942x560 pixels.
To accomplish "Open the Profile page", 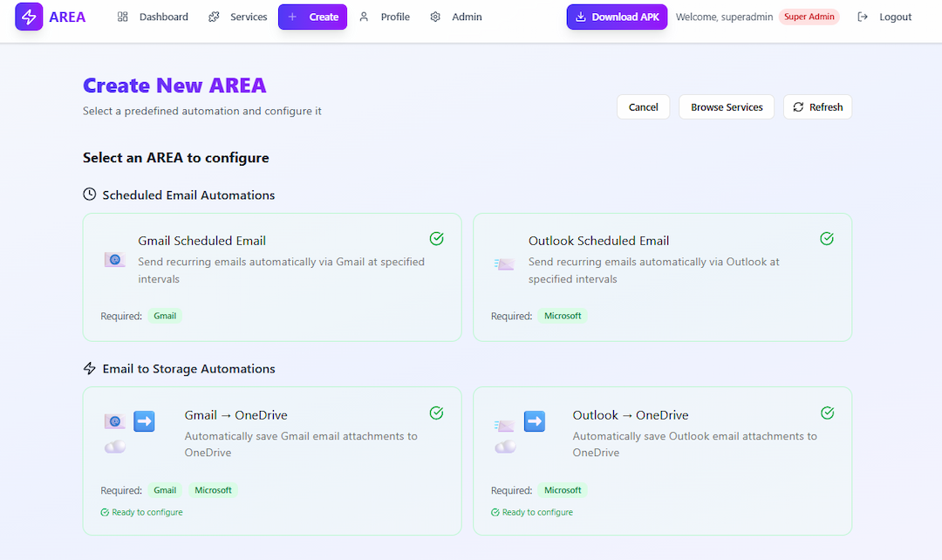I will pyautogui.click(x=385, y=17).
